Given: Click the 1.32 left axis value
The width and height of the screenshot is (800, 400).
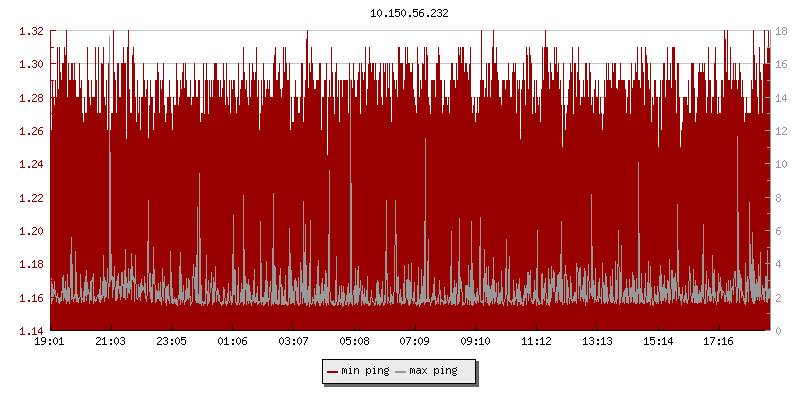Looking at the screenshot, I should click(x=31, y=31).
